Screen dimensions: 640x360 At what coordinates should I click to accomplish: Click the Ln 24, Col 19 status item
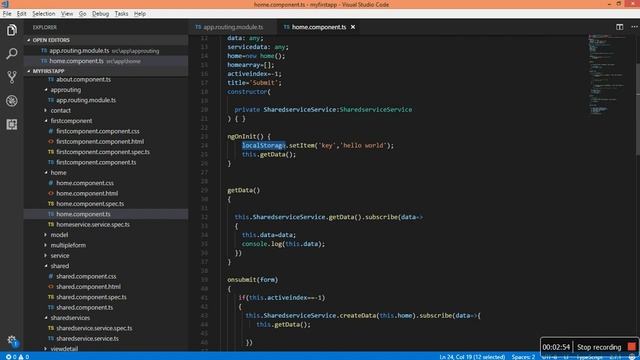(x=472, y=357)
